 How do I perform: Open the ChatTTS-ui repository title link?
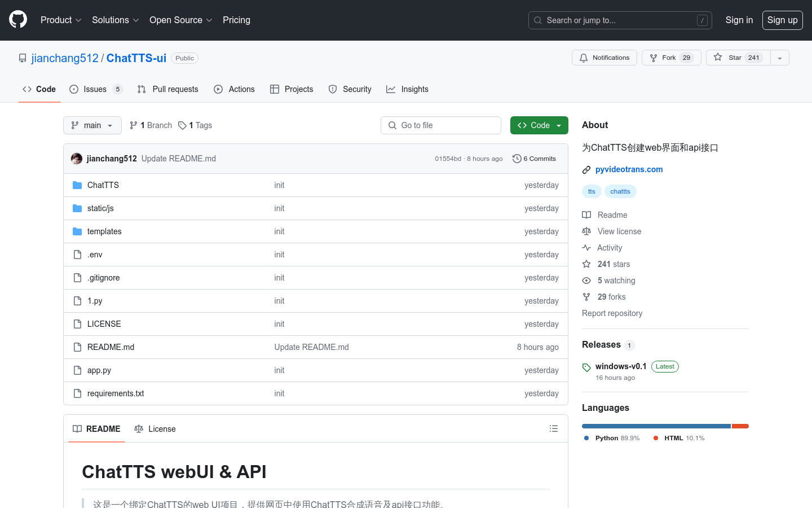136,58
